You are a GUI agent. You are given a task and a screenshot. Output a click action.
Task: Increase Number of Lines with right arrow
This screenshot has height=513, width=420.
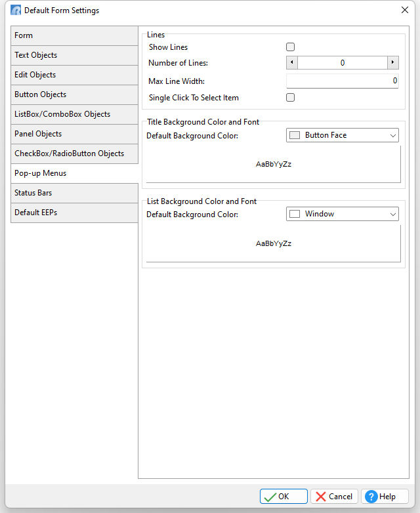[x=393, y=62]
